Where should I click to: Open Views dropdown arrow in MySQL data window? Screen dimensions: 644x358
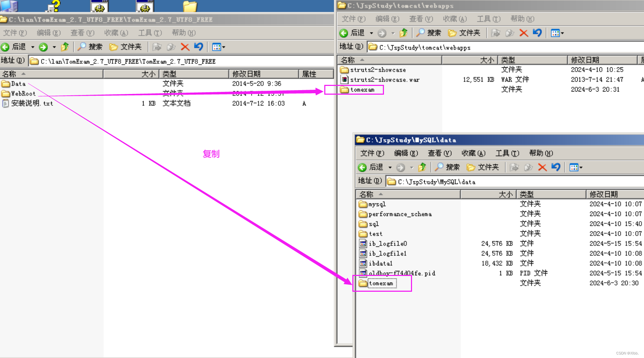[x=581, y=168]
